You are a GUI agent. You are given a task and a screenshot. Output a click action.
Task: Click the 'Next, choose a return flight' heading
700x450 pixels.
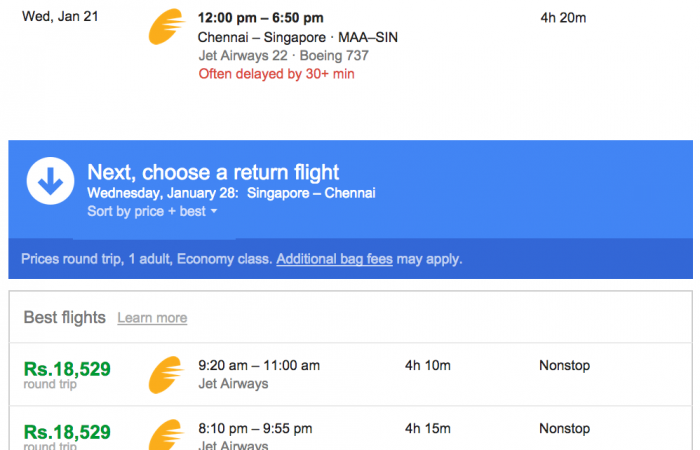(x=213, y=172)
